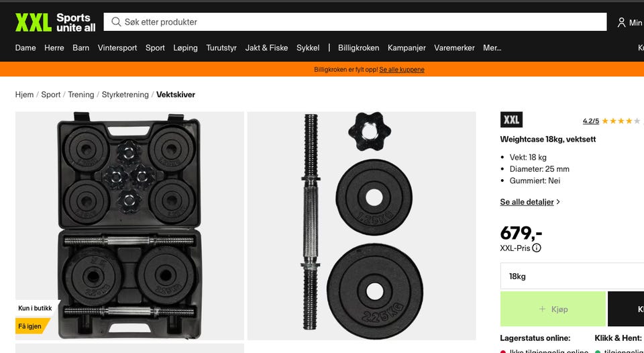The width and height of the screenshot is (644, 353).
Task: Open the weight case product image
Action: tap(129, 225)
